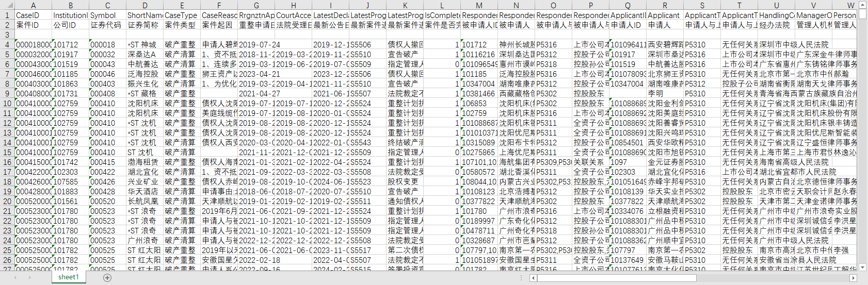The image size is (868, 285).
Task: Click the 渤海租赁 cell
Action: 144,162
